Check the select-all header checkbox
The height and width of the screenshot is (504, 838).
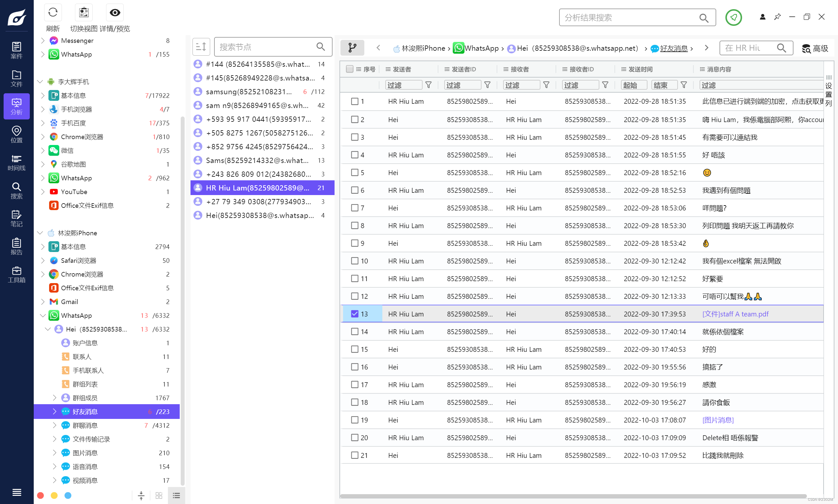coord(350,69)
